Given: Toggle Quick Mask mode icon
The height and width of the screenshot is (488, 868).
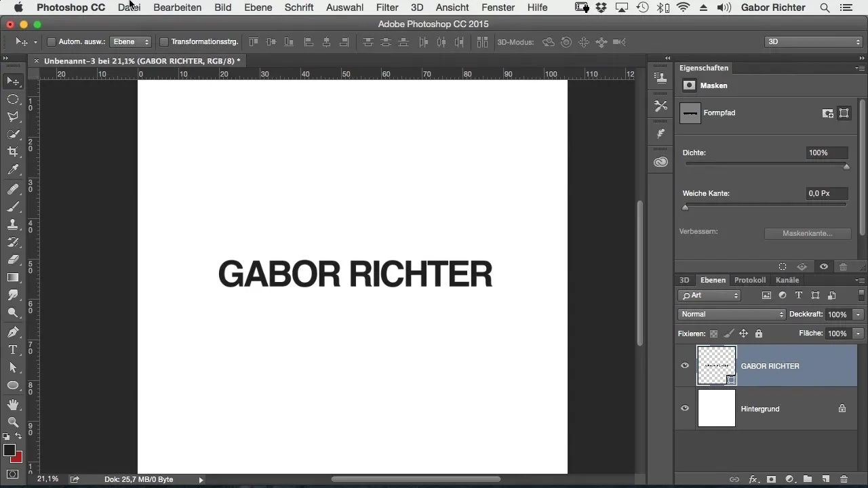Looking at the screenshot, I should coord(13,474).
